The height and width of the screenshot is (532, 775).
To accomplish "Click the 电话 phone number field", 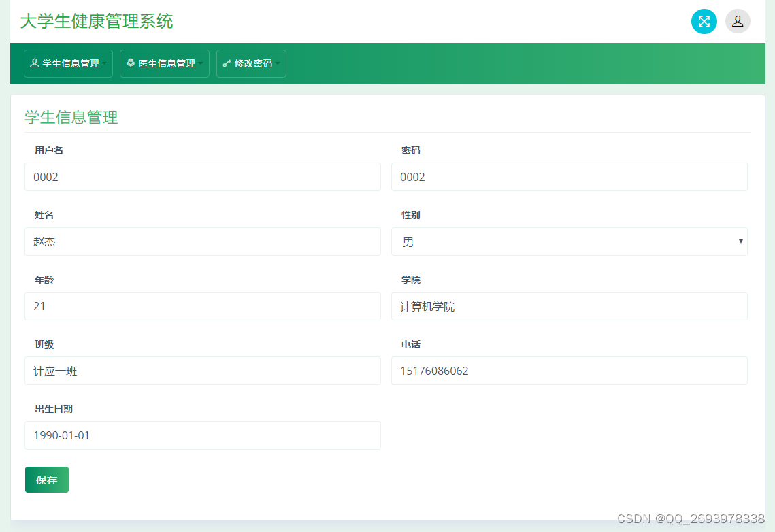I will pyautogui.click(x=569, y=371).
